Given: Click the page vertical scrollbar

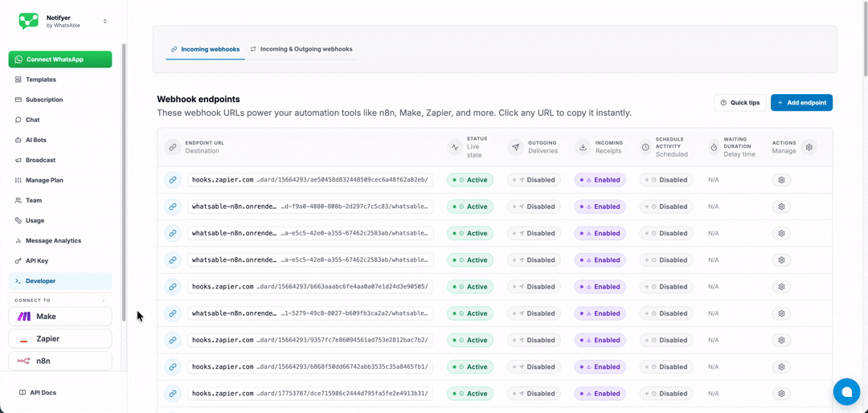Looking at the screenshot, I should point(865,39).
